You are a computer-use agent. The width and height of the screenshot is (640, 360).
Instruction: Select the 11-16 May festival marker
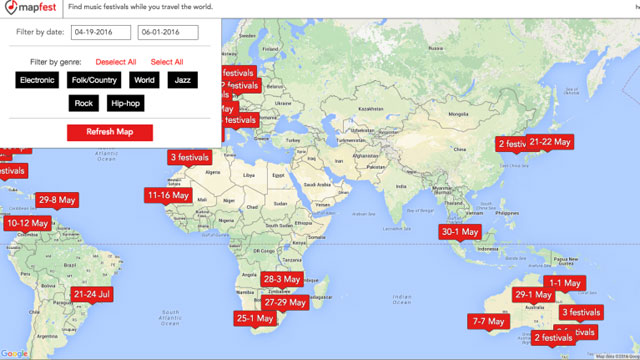click(168, 196)
